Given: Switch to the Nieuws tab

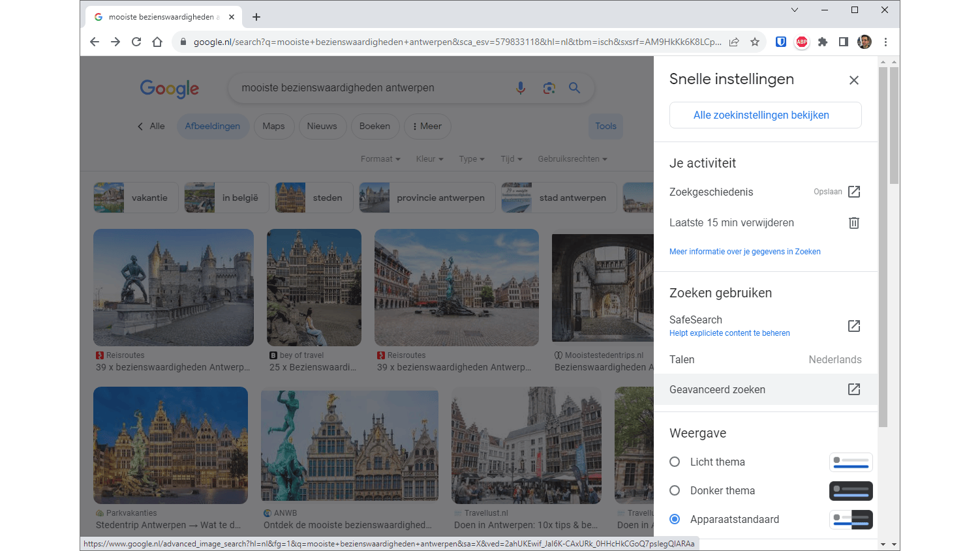Looking at the screenshot, I should tap(322, 127).
